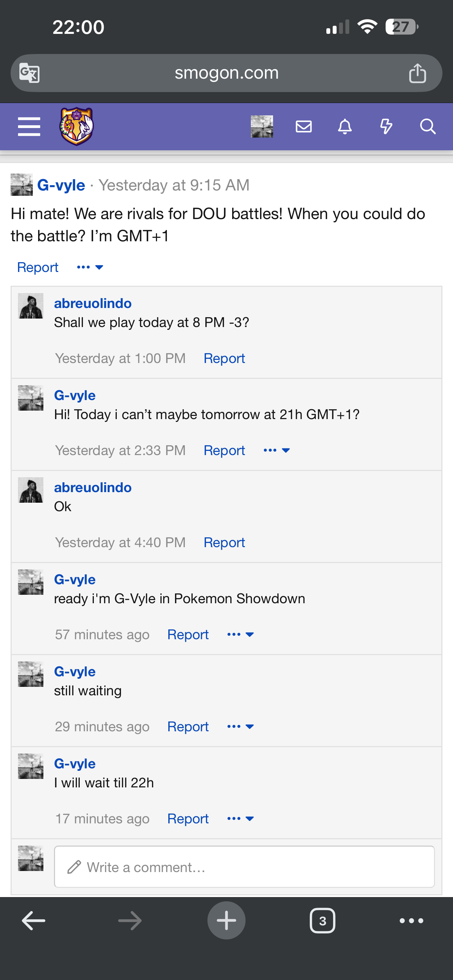The height and width of the screenshot is (980, 453).
Task: Expand options dropdown on "still waiting" comment
Action: (240, 727)
